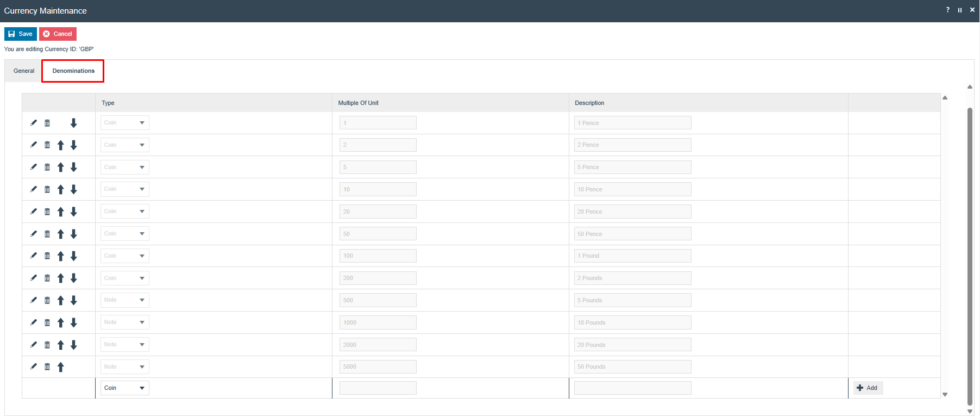Open Type dropdown for 50 Pence row

(x=125, y=234)
